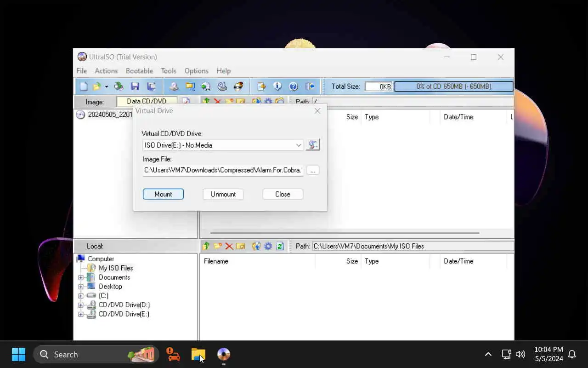Click the New image toolbar icon

84,86
